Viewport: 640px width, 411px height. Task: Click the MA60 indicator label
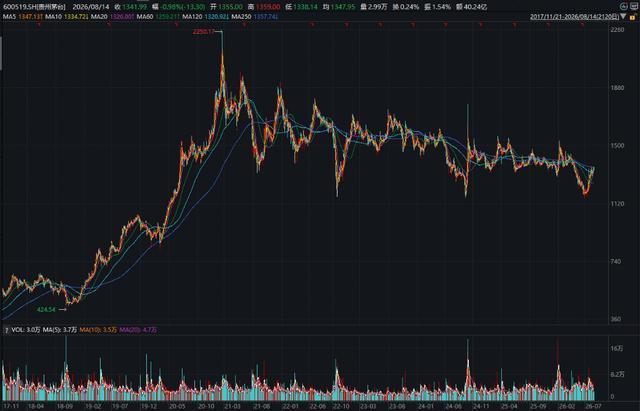pyautogui.click(x=145, y=17)
